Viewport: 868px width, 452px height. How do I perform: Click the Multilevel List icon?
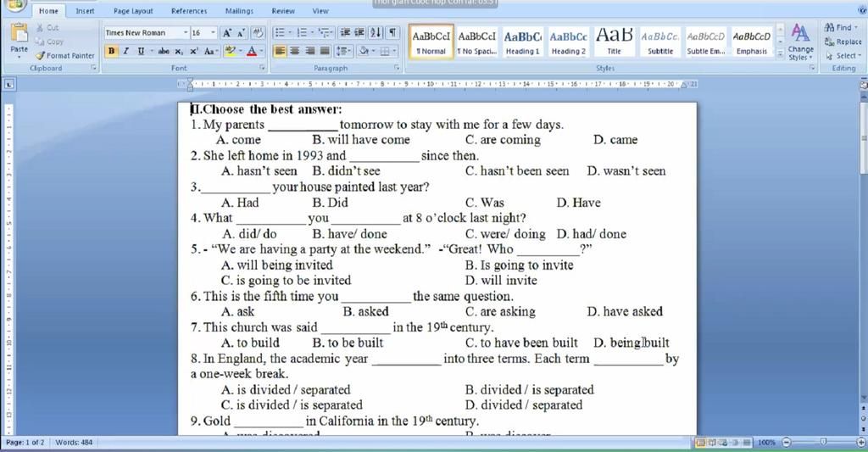(325, 33)
